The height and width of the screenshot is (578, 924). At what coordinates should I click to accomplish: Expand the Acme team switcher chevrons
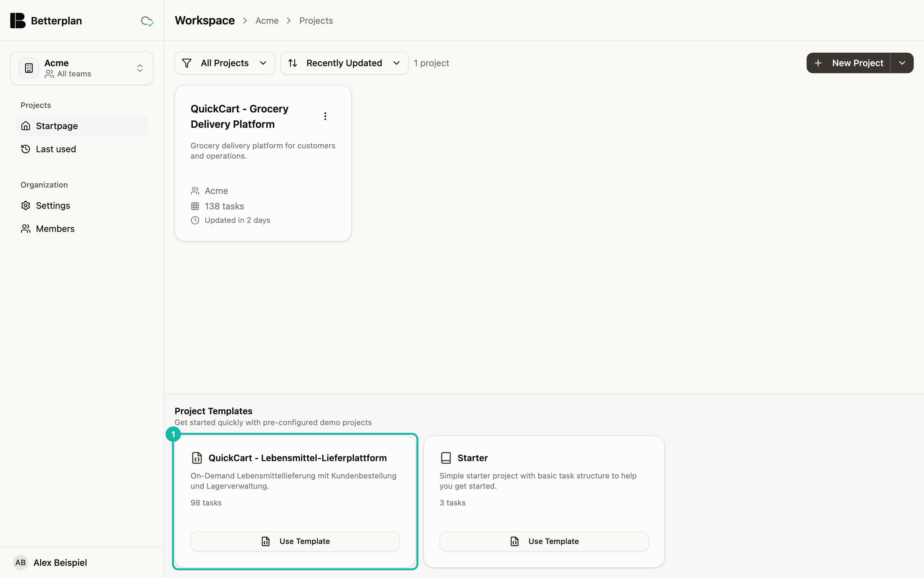click(x=140, y=68)
